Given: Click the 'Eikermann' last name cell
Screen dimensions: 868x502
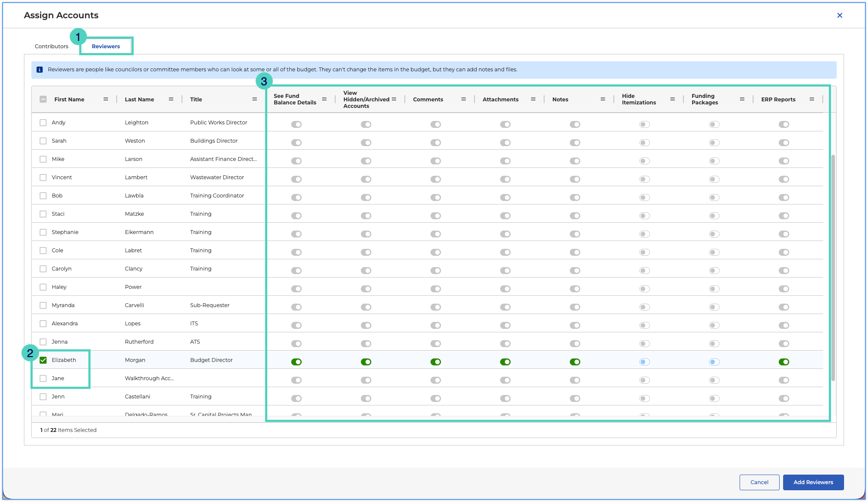Looking at the screenshot, I should click(x=139, y=232).
